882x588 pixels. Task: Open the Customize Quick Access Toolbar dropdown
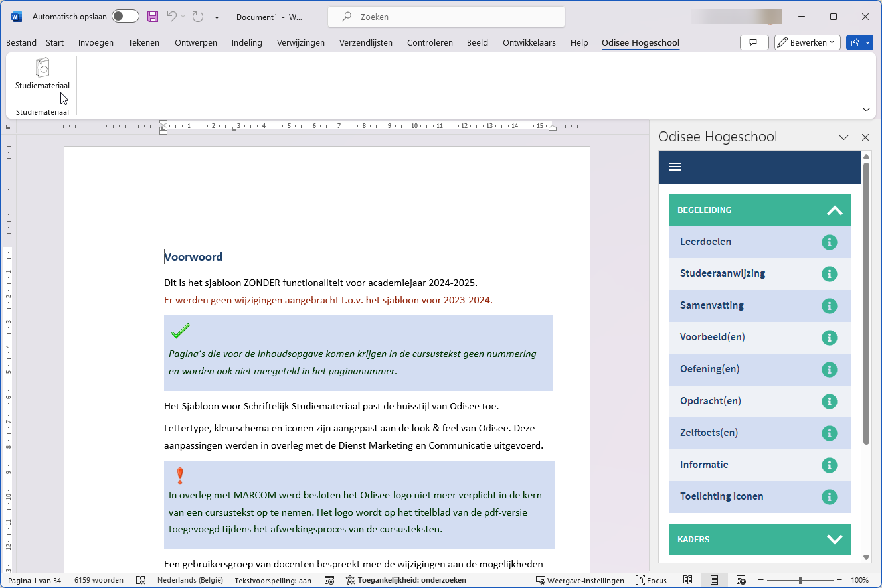click(x=217, y=17)
